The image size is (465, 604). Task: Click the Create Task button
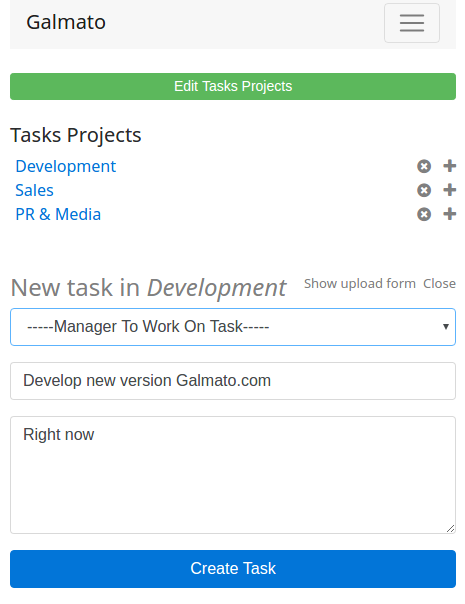[233, 569]
